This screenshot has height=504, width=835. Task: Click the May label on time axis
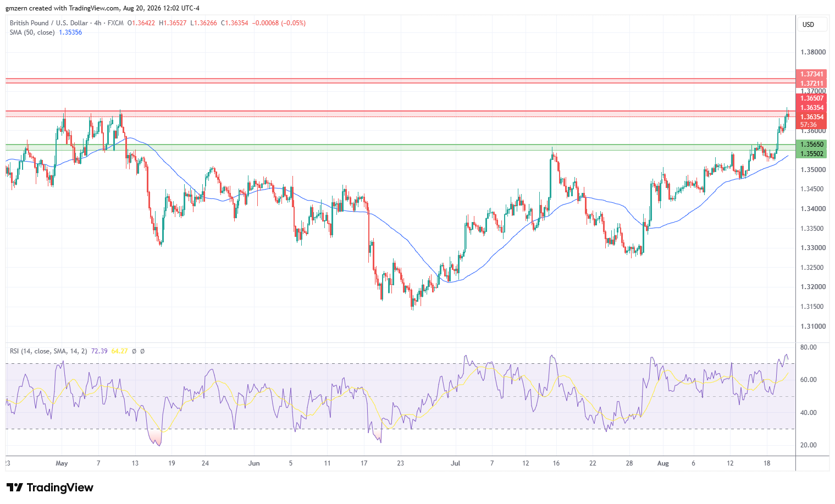coord(62,463)
